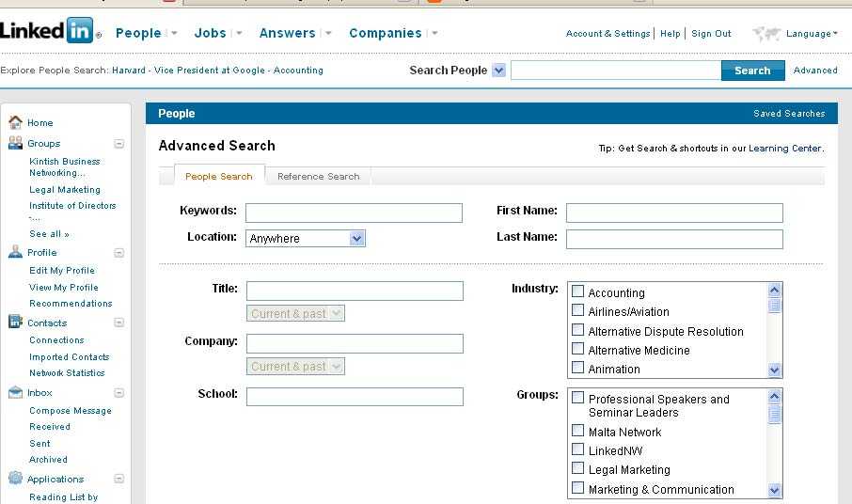Click Vice President at Google link

(x=209, y=71)
